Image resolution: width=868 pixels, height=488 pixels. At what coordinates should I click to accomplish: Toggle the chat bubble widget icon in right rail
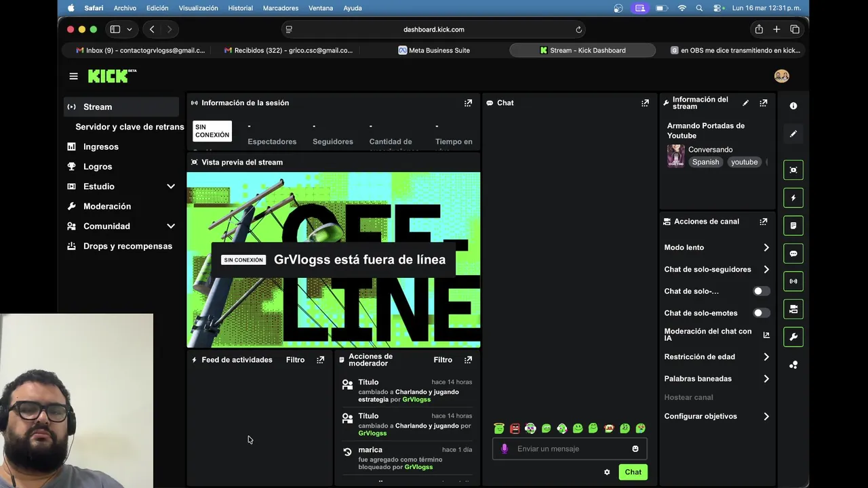(x=793, y=253)
